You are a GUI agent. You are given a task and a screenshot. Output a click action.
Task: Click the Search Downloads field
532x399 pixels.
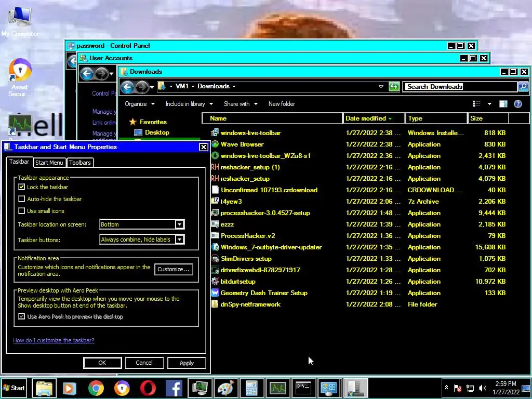(x=460, y=87)
